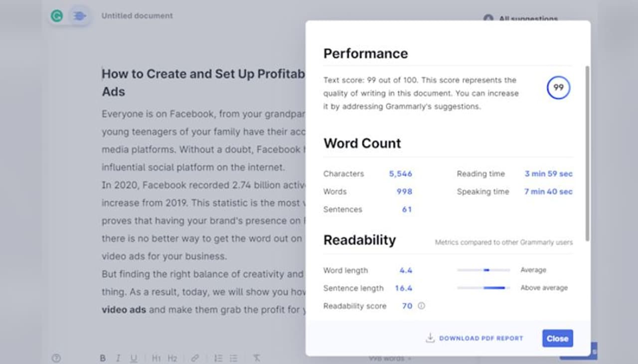Click the download icon beside PDF report
The image size is (638, 364).
(430, 338)
